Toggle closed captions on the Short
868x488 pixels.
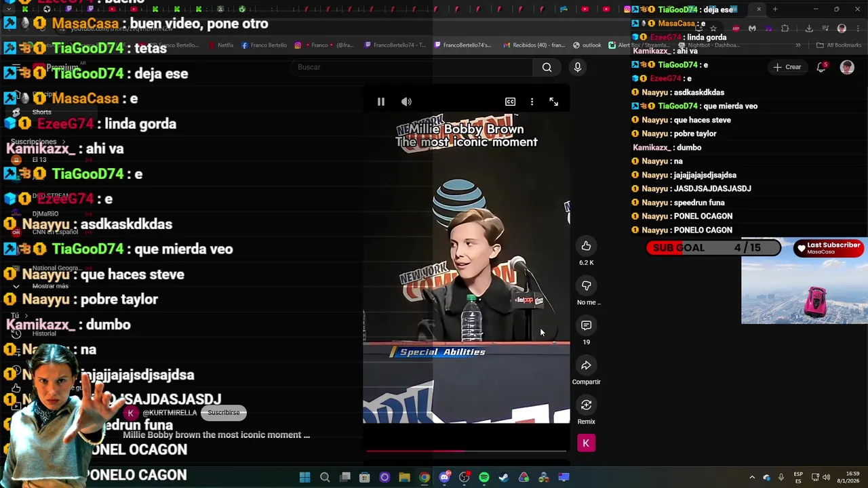pos(510,102)
